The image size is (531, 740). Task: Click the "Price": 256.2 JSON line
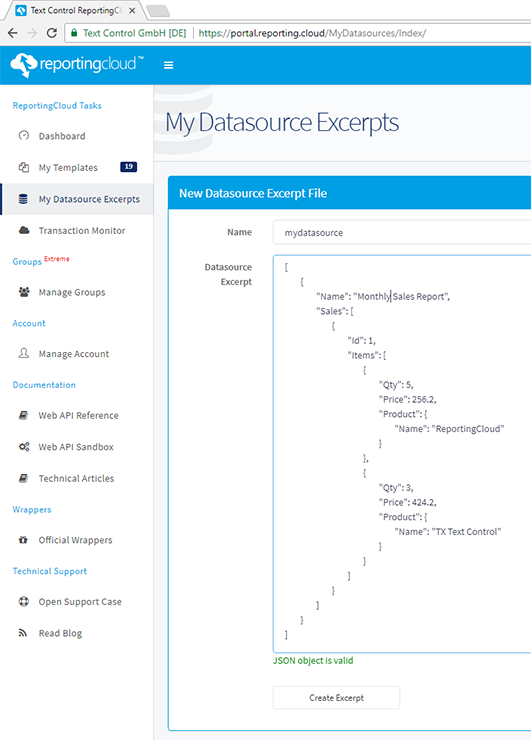pos(407,399)
